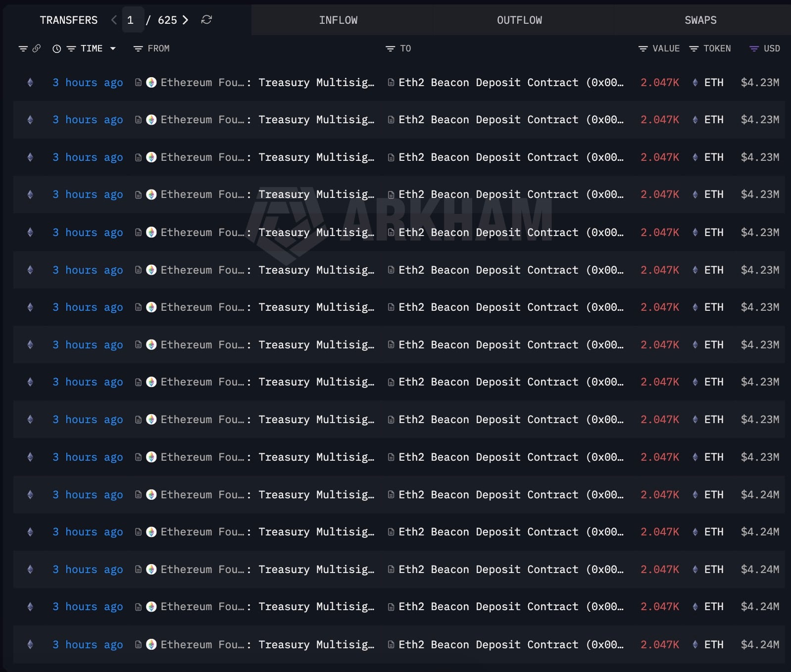Open the FROM column filter icon
The width and height of the screenshot is (791, 672).
[138, 48]
